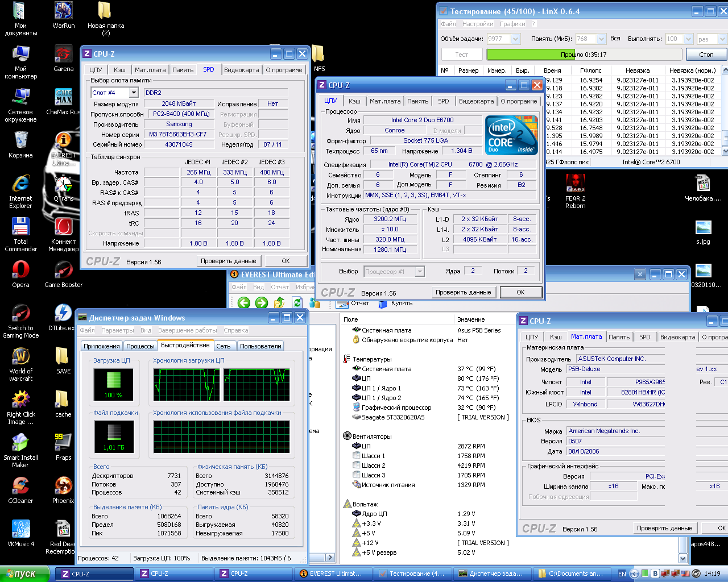
Task: Open the Internet Explorer desktop shortcut
Action: [x=20, y=192]
